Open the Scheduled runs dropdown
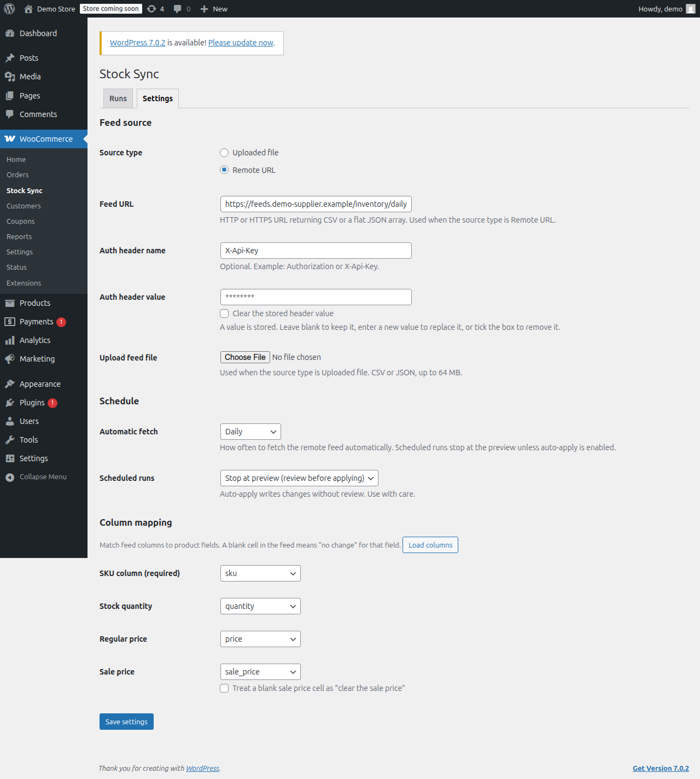The width and height of the screenshot is (700, 779). [x=299, y=478]
